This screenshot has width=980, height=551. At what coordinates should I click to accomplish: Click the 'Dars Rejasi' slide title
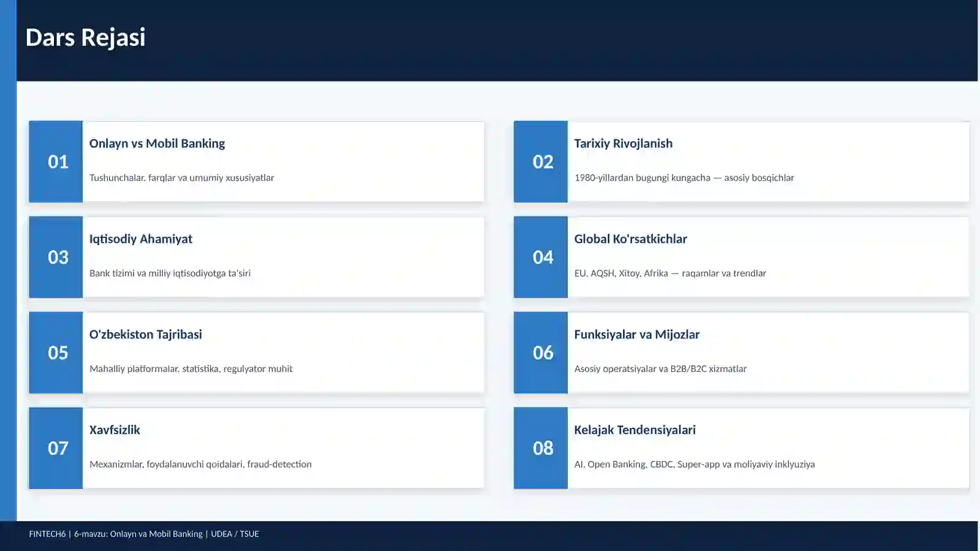pos(86,37)
